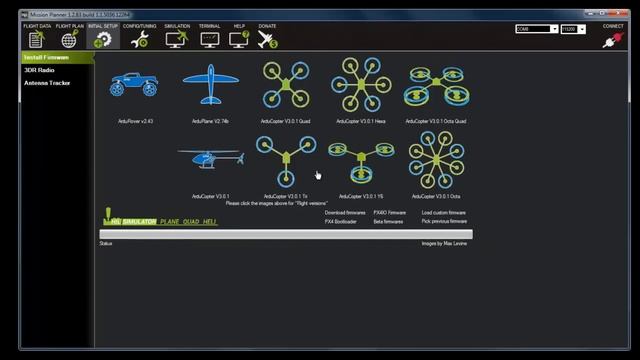Click the PX4IO Firmware link
Image resolution: width=640 pixels, height=360 pixels.
(x=389, y=213)
